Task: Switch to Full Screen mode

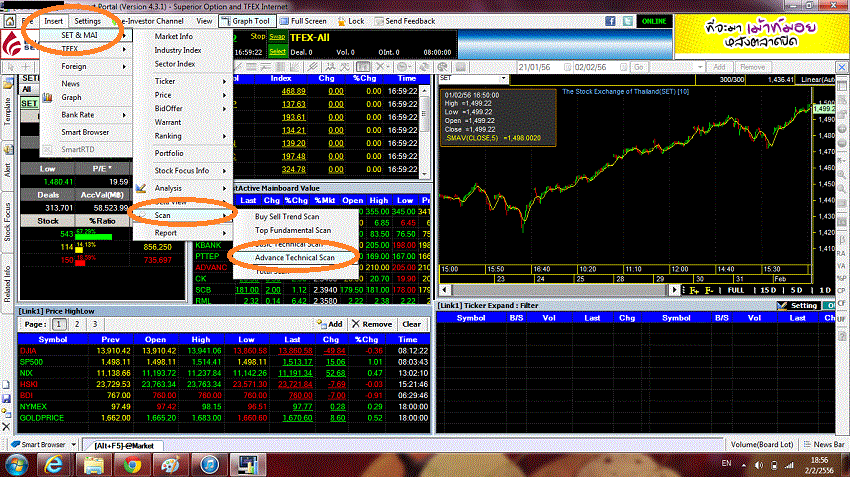Action: (x=304, y=21)
